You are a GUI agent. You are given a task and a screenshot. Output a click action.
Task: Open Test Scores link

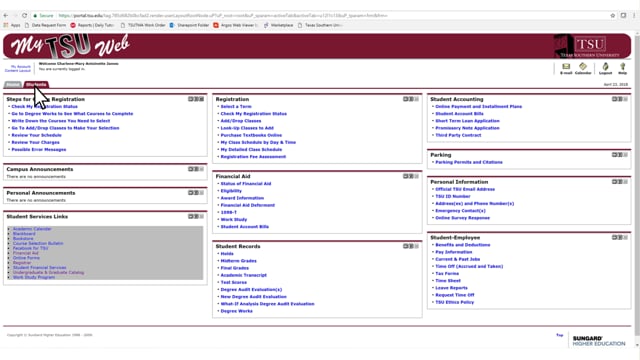233,282
